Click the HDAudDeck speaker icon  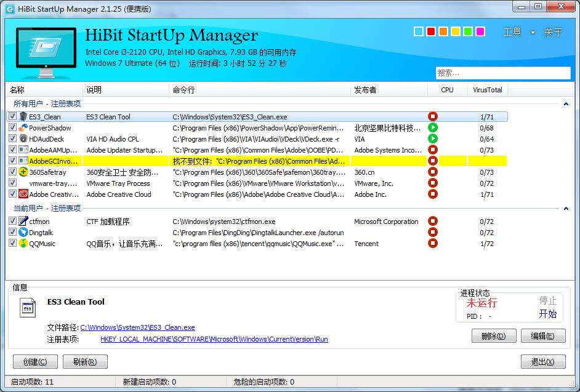[23, 139]
